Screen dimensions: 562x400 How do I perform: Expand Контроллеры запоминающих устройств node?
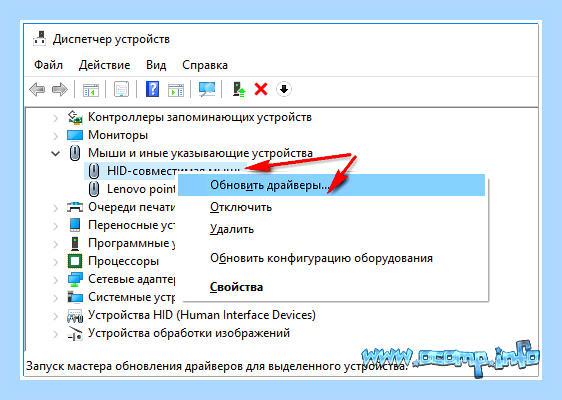click(56, 118)
